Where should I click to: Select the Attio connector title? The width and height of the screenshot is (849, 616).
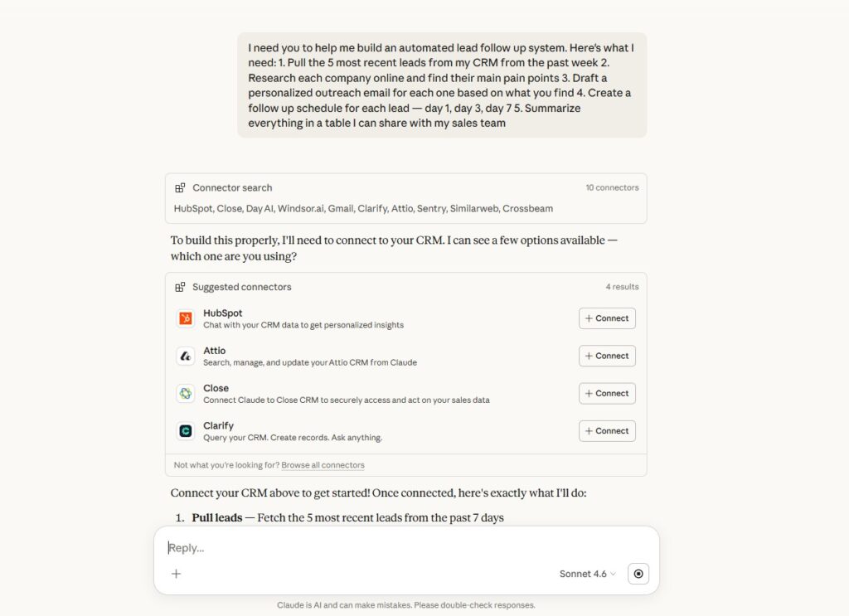coord(215,351)
